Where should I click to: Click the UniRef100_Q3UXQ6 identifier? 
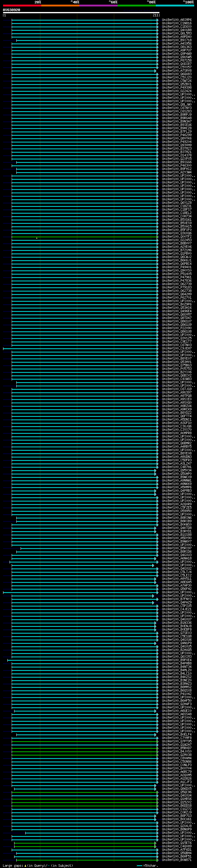pos(177,233)
